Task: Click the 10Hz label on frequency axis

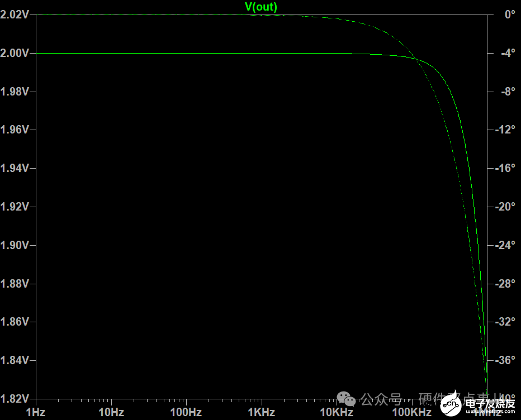Action: pos(111,412)
